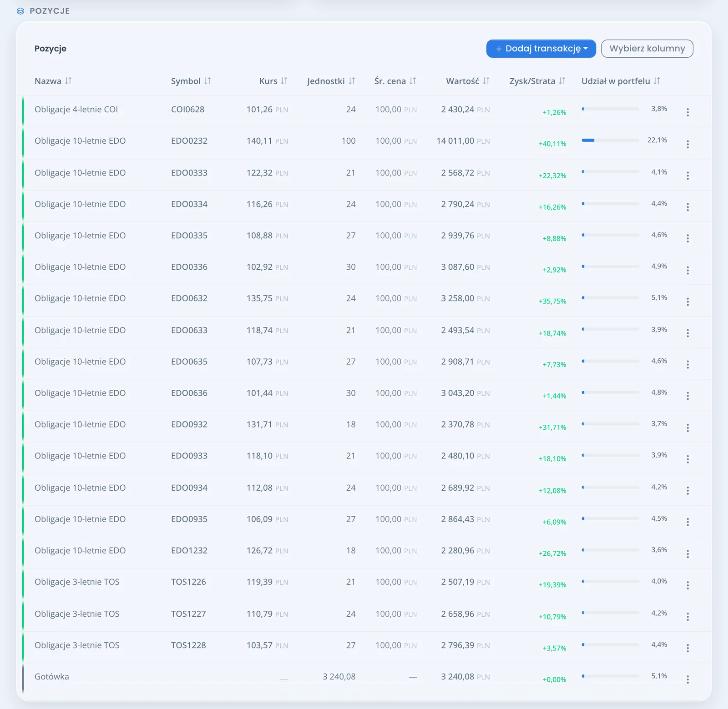Click the +40,11% profit value
The image size is (728, 709).
552,144
